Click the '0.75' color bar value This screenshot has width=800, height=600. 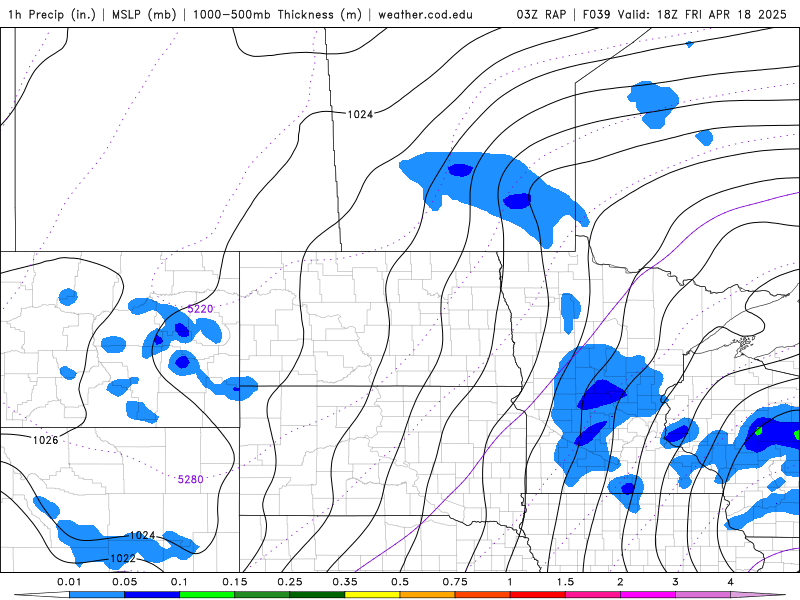click(x=455, y=582)
